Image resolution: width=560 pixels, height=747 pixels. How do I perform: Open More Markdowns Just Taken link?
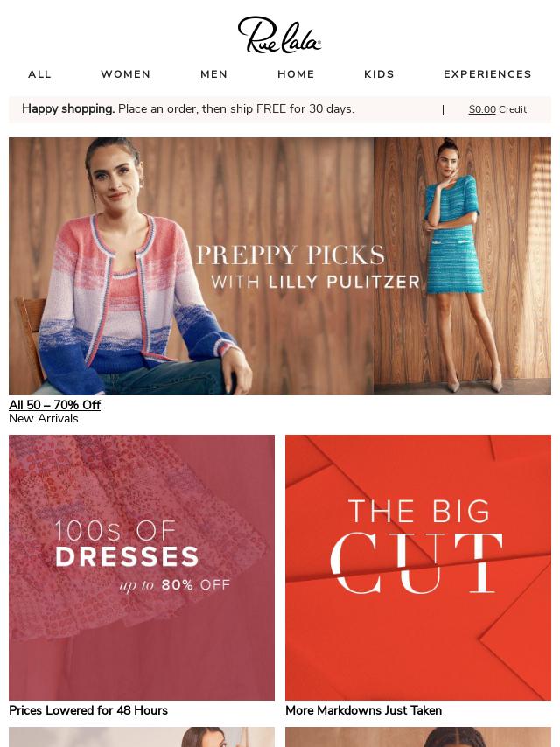pos(363,710)
